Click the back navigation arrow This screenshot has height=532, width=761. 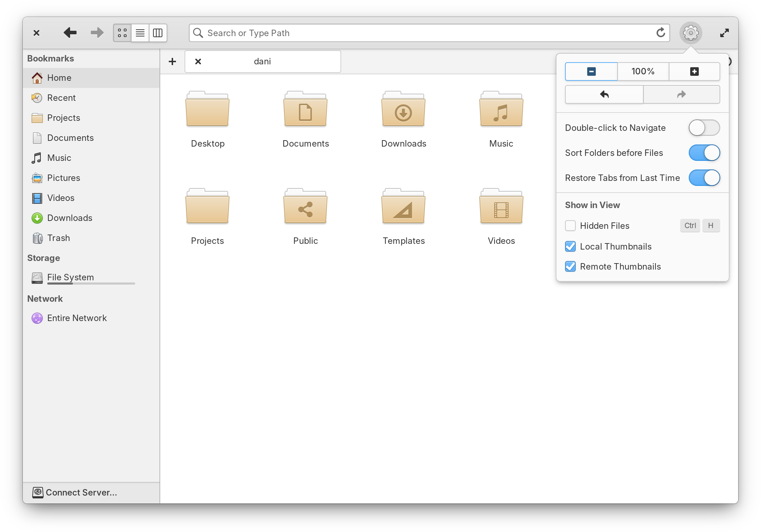[x=70, y=33]
